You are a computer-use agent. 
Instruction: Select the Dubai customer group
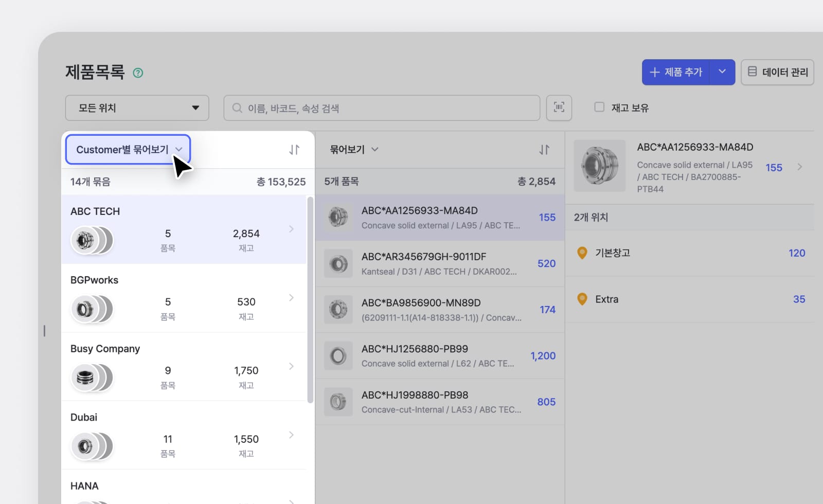184,435
